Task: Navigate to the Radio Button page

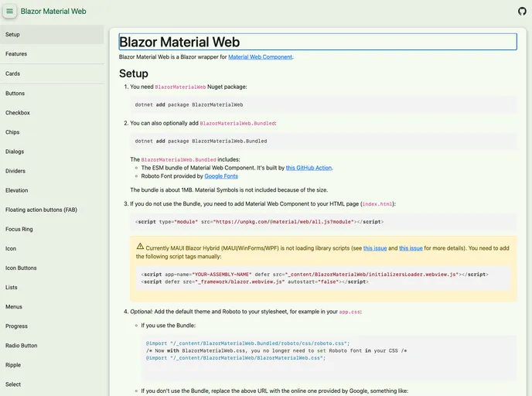Action: coord(22,346)
